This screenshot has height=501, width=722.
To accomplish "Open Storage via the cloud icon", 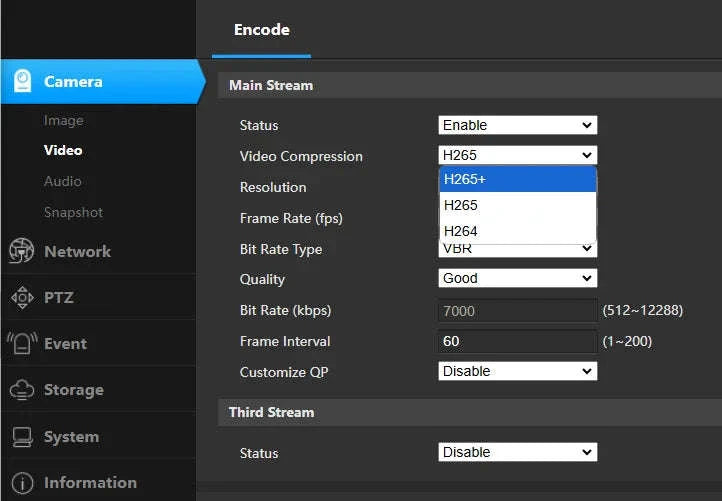I will pos(22,390).
